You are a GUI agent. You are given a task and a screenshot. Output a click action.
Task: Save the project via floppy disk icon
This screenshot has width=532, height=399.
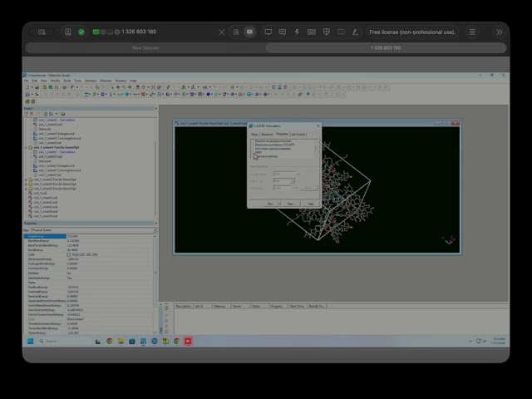(37, 87)
